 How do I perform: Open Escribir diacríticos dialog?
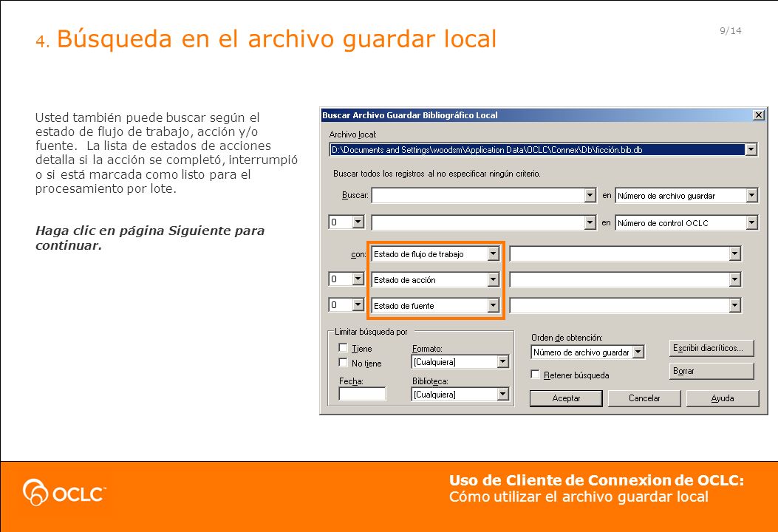tap(712, 348)
